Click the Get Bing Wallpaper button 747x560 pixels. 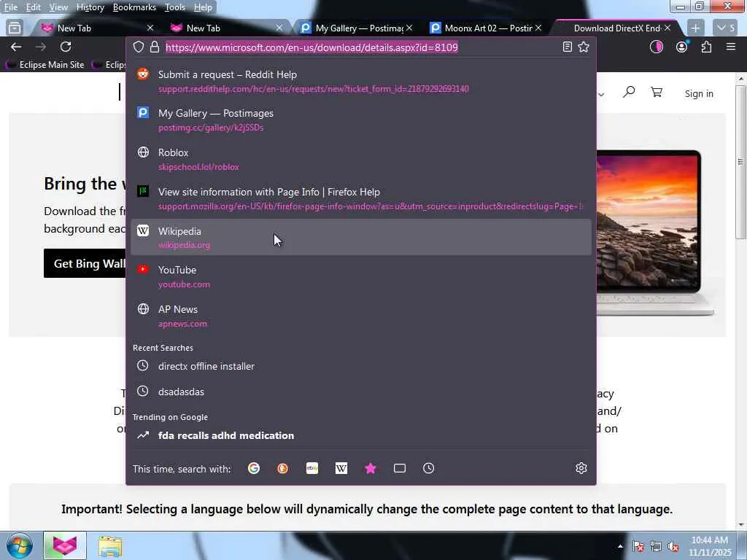click(86, 263)
